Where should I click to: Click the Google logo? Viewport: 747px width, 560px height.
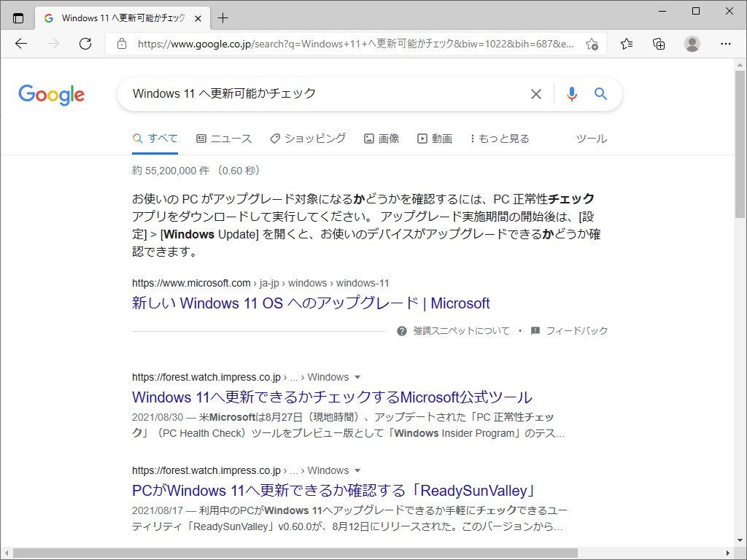[51, 94]
